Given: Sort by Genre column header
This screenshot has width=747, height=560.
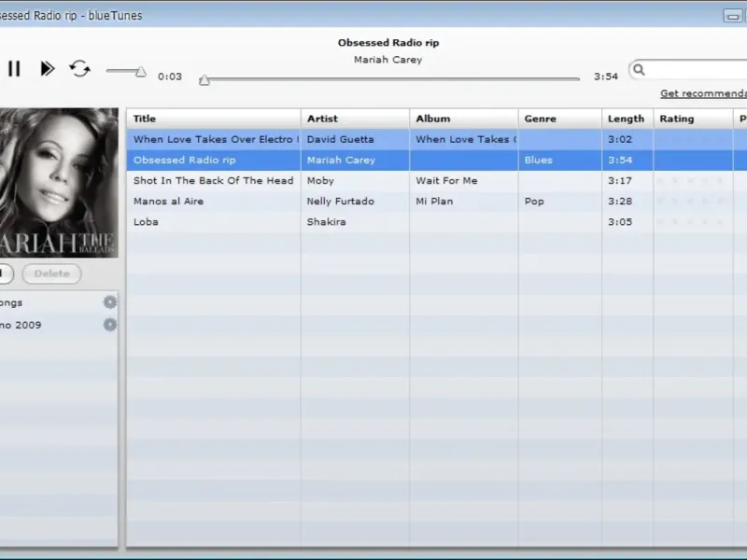Looking at the screenshot, I should click(x=559, y=119).
